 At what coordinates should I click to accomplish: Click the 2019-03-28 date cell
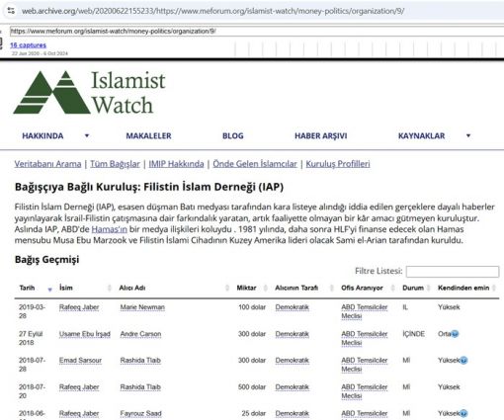coord(32,311)
